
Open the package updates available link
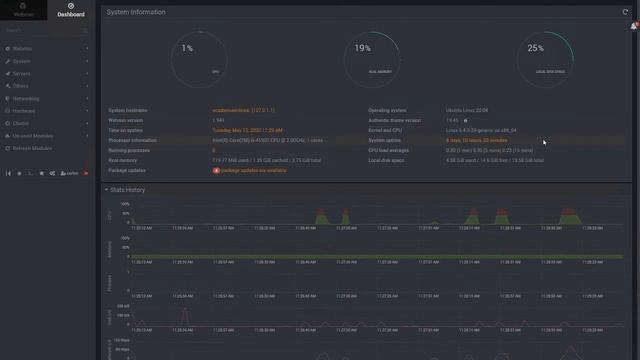tap(253, 170)
